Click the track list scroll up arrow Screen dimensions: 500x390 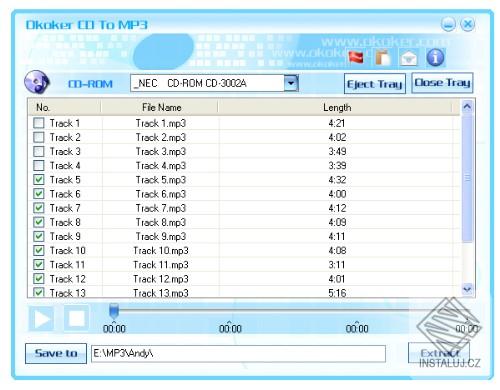pyautogui.click(x=467, y=107)
